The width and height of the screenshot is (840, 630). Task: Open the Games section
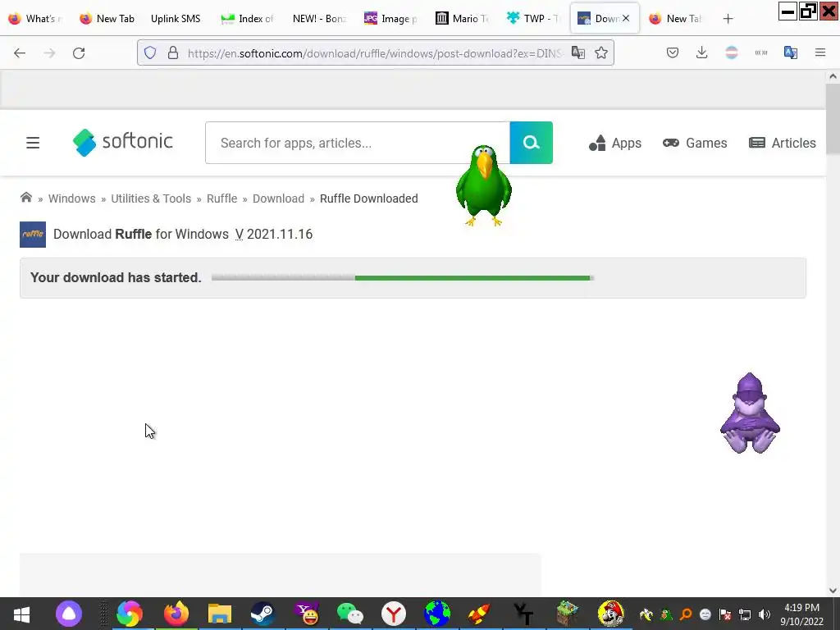click(x=695, y=143)
